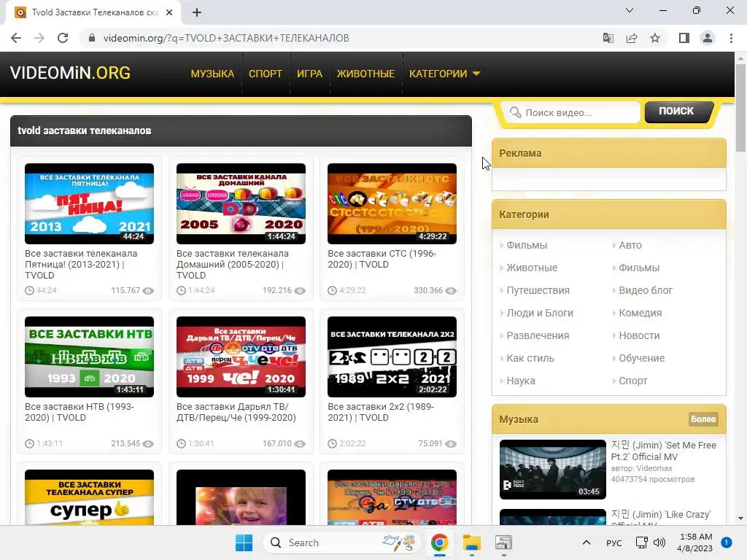Click the clock icon beside 2:02:22
The width and height of the screenshot is (747, 560).
(332, 444)
